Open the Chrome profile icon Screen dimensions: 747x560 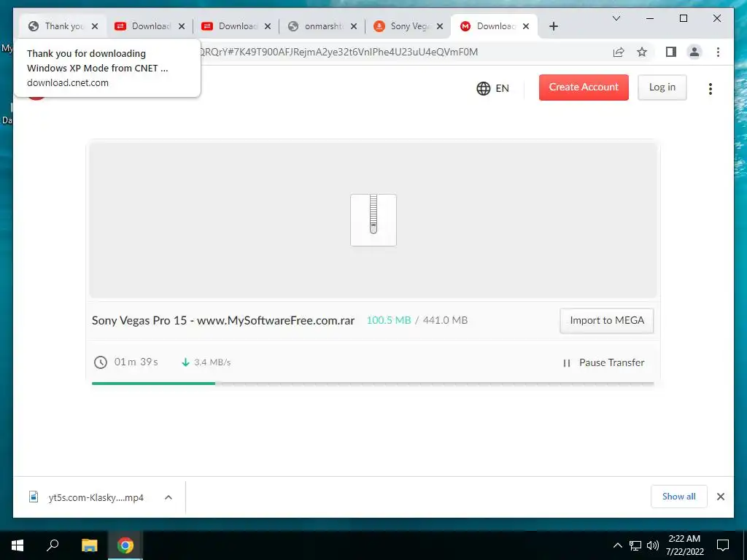point(694,52)
